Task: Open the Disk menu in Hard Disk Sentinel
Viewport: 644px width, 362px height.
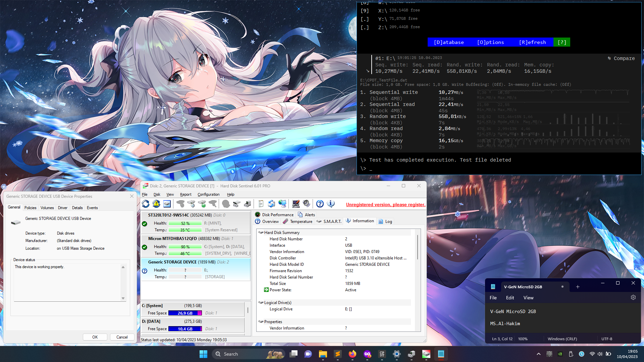Action: pyautogui.click(x=157, y=194)
